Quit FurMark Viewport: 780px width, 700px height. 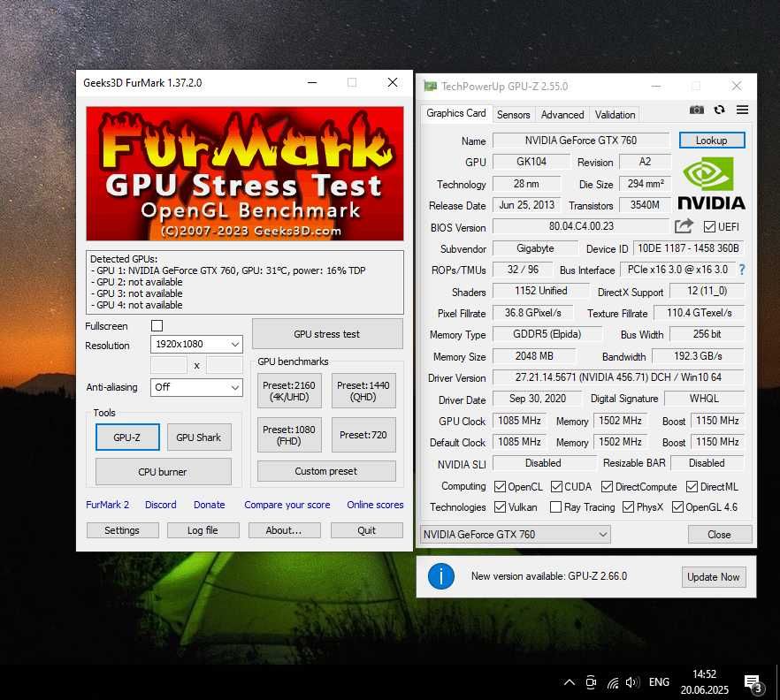(367, 530)
